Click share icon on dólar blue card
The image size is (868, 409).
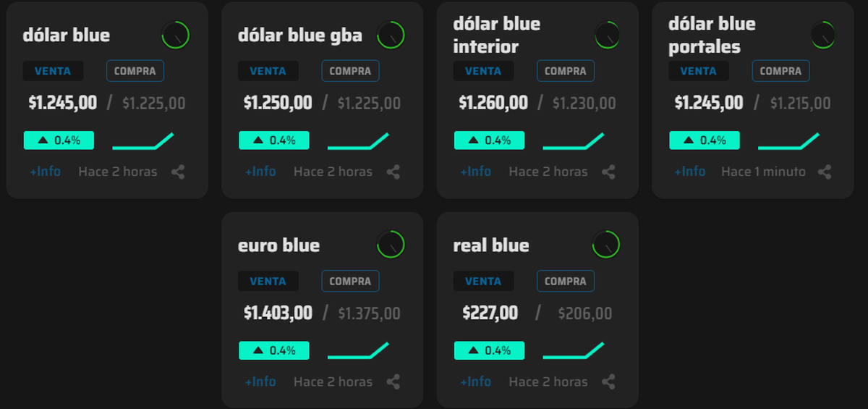click(178, 172)
